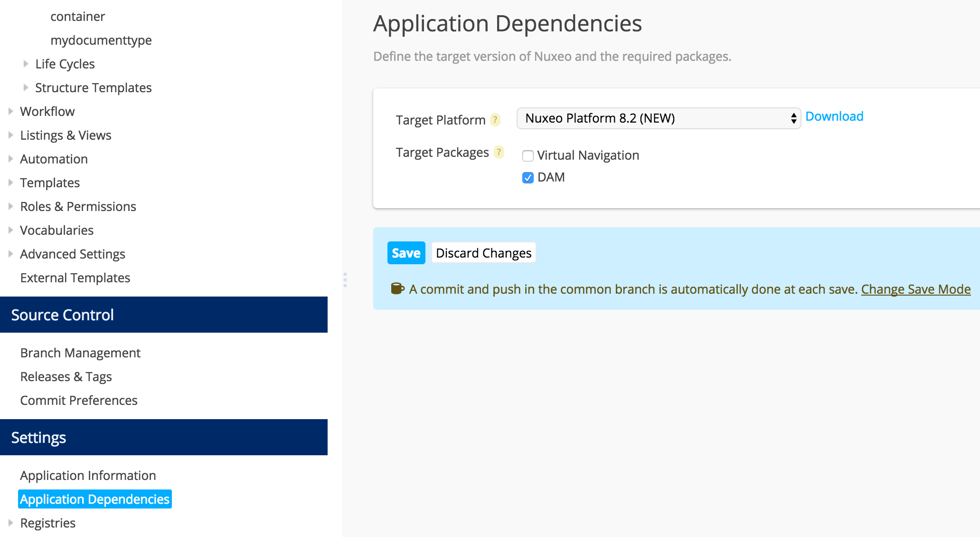Save the application dependencies
This screenshot has height=537, width=980.
point(406,253)
